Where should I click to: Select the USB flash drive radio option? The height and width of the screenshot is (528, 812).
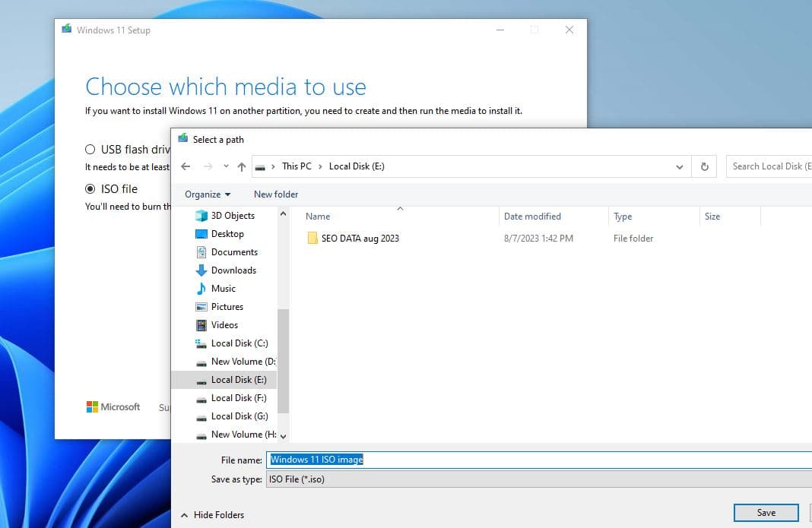click(90, 150)
